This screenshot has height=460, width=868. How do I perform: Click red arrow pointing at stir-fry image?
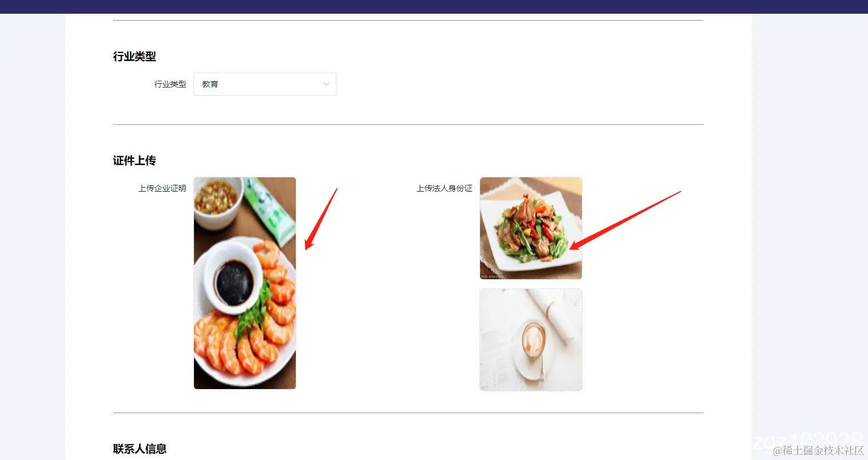pos(625,221)
